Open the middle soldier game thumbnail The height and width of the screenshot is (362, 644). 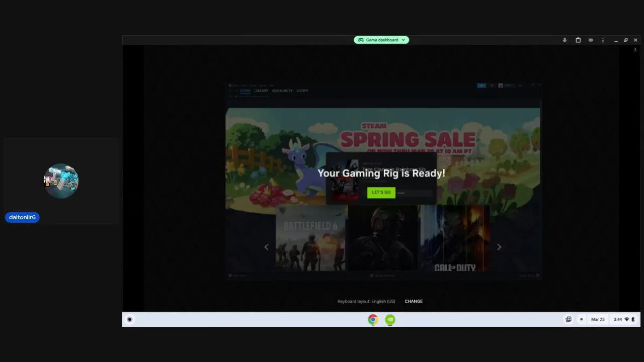coord(383,238)
